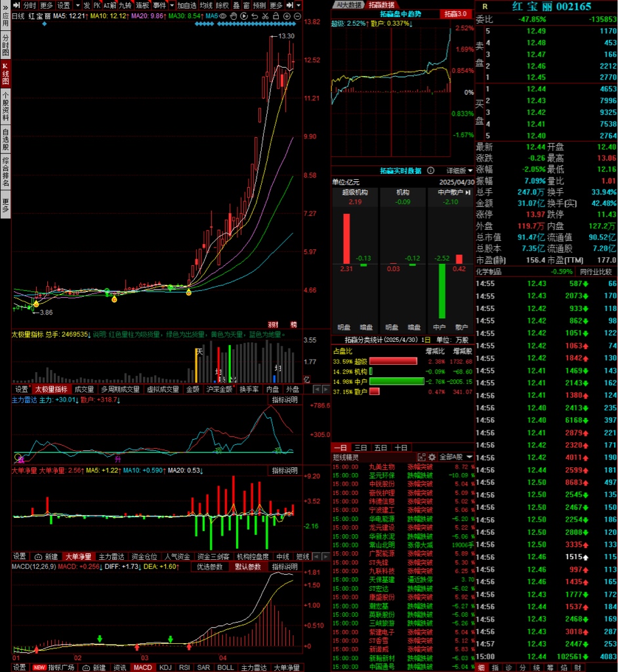Click 九芙生物 row in 短线精灵 list

click(x=402, y=467)
